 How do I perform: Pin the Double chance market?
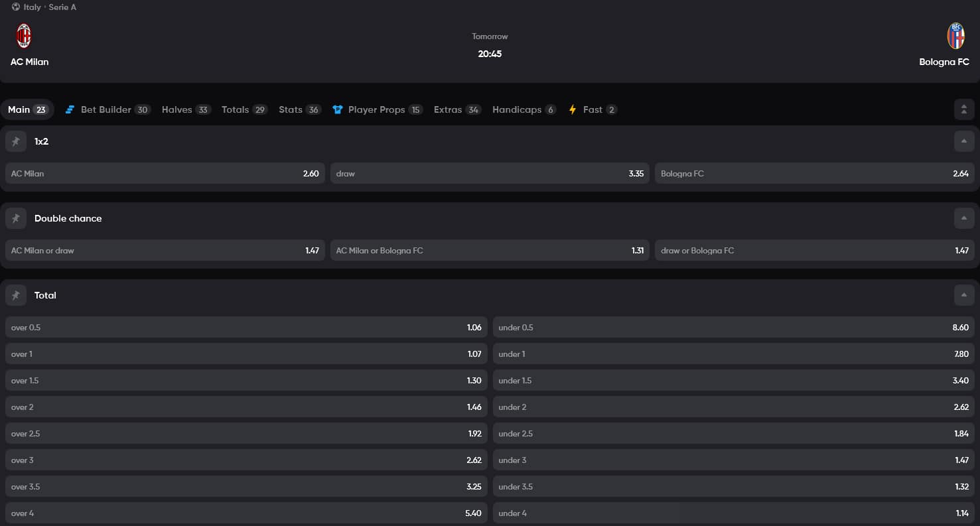tap(16, 218)
